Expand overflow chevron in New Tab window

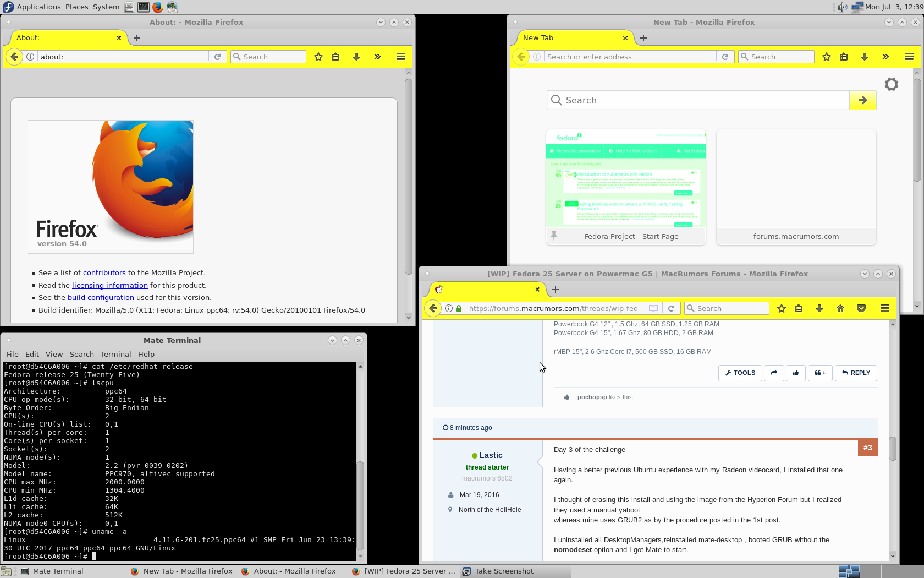coord(886,57)
